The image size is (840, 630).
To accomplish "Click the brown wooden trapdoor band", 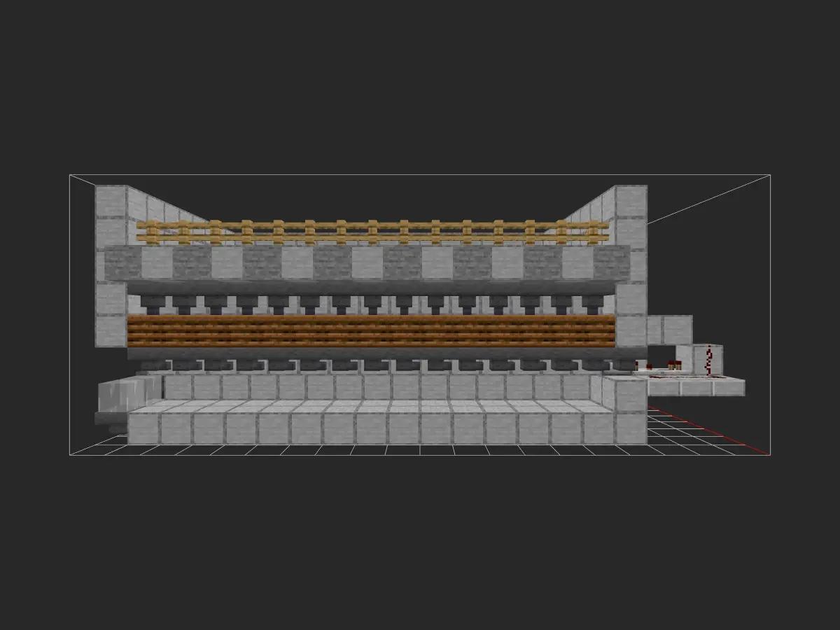I will click(371, 331).
